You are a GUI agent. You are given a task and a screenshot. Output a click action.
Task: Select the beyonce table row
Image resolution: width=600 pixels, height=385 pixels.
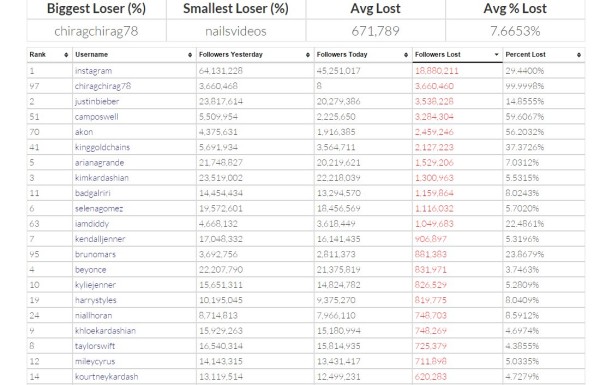[306, 269]
